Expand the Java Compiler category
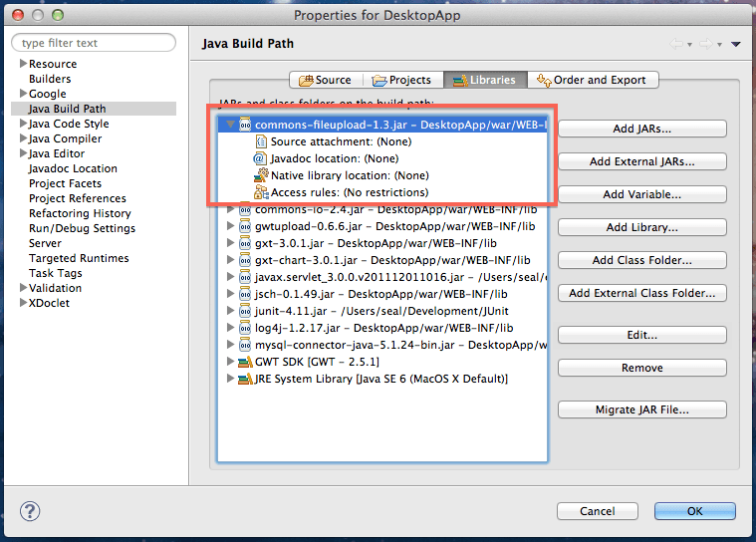Screen dimensions: 756x542 pos(23,137)
